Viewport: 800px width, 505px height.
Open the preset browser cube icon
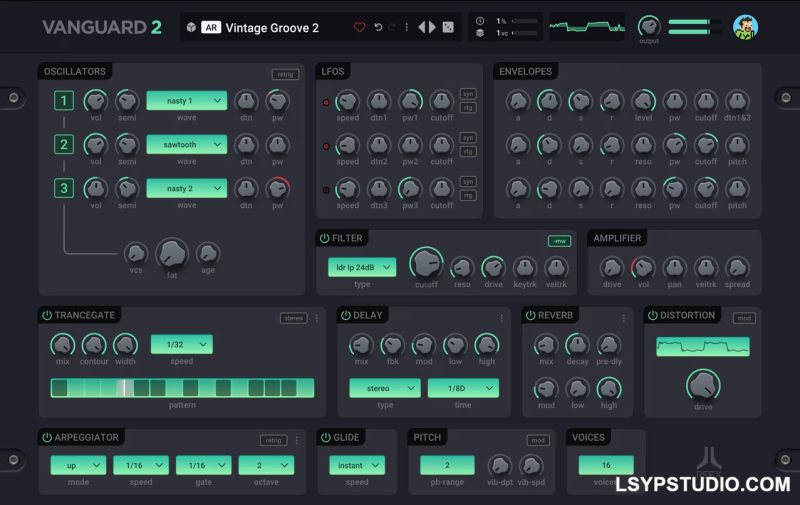tap(191, 27)
